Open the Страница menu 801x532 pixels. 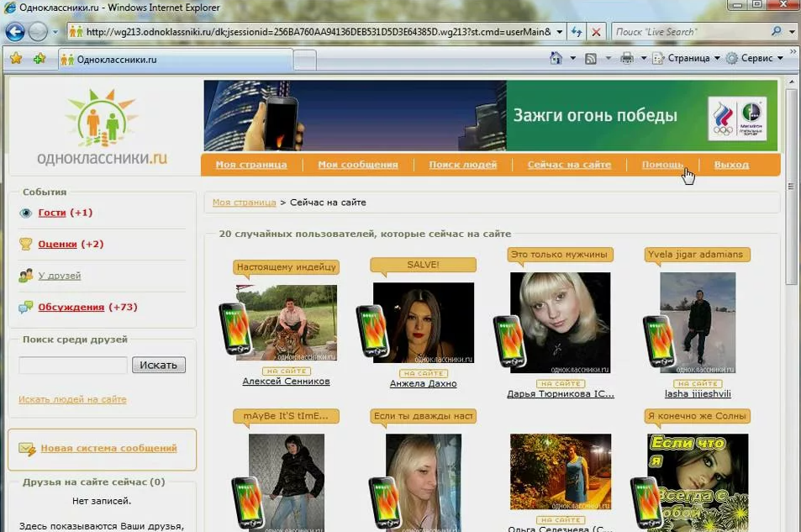[687, 58]
